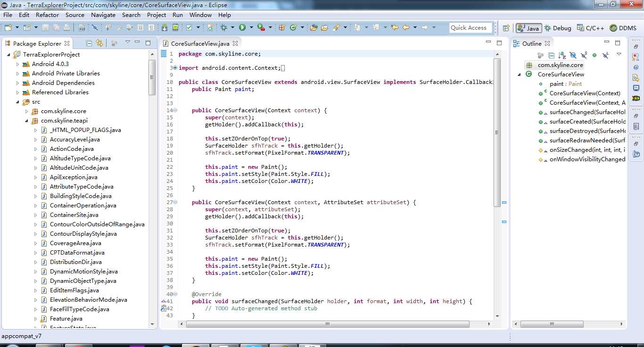The width and height of the screenshot is (644, 347).
Task: Open the Android SDK Manager icon
Action: tap(165, 28)
